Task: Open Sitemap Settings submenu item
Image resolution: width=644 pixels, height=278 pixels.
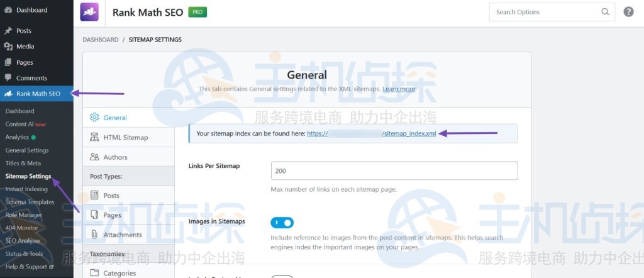Action: (28, 176)
